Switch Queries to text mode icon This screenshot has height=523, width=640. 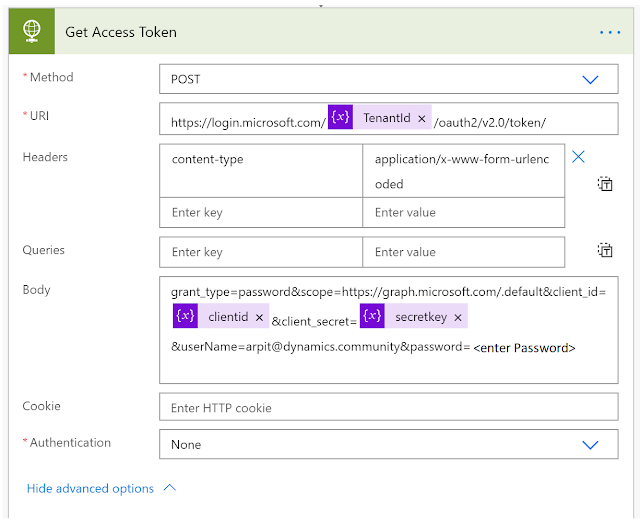click(x=605, y=251)
